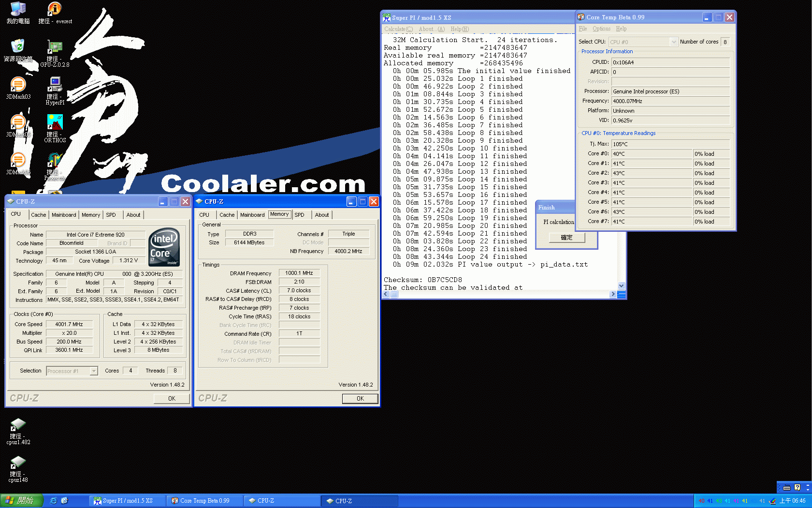
Task: Expand the Processor #1 selection dropdown
Action: click(x=94, y=371)
